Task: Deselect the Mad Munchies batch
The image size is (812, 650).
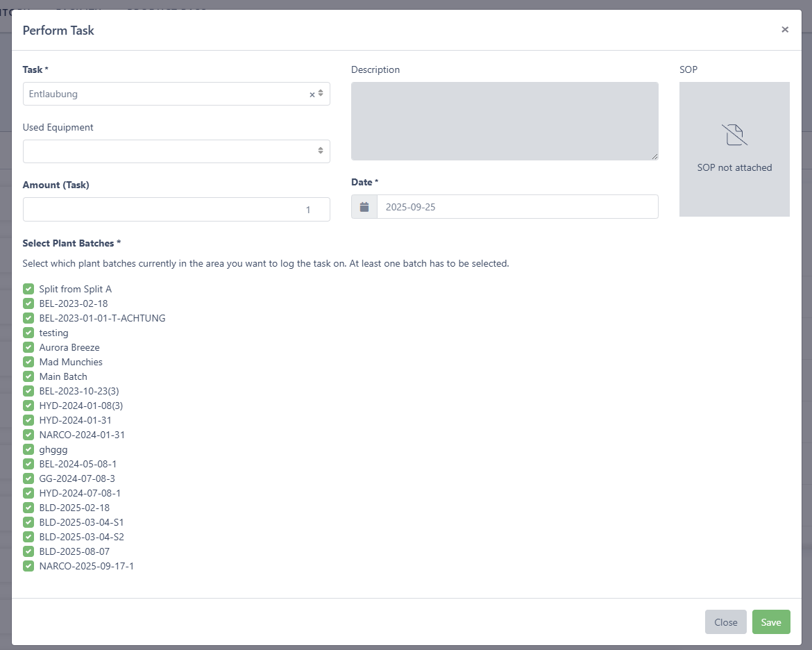Action: (28, 362)
